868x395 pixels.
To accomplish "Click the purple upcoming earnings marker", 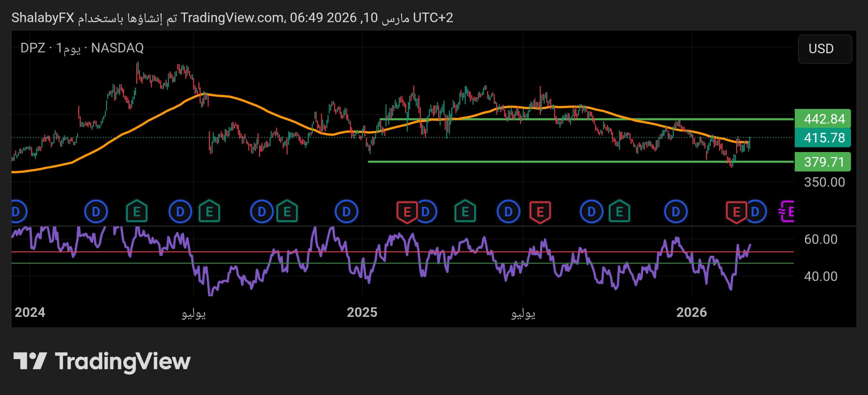I will click(x=787, y=212).
